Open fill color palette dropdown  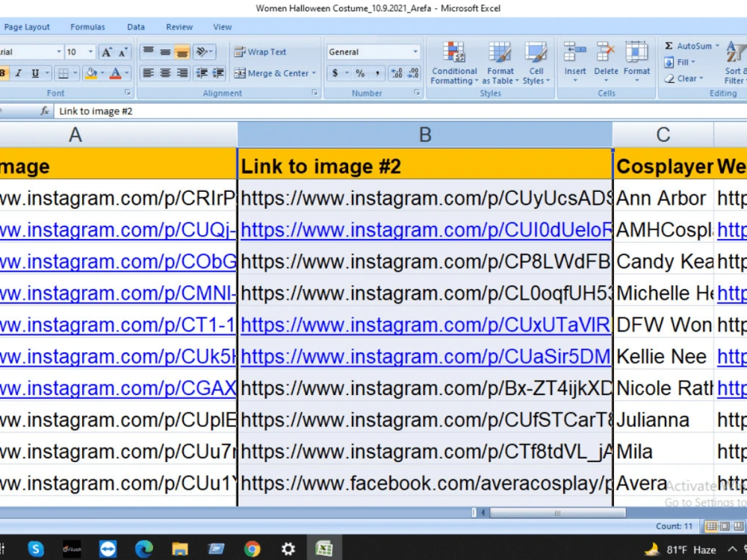102,73
